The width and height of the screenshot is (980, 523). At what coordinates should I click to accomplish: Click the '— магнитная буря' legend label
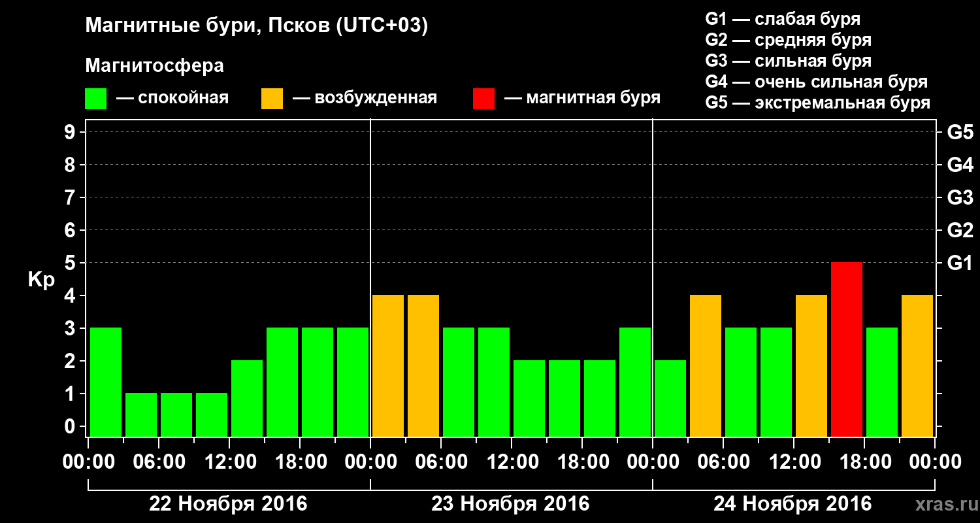pos(582,98)
